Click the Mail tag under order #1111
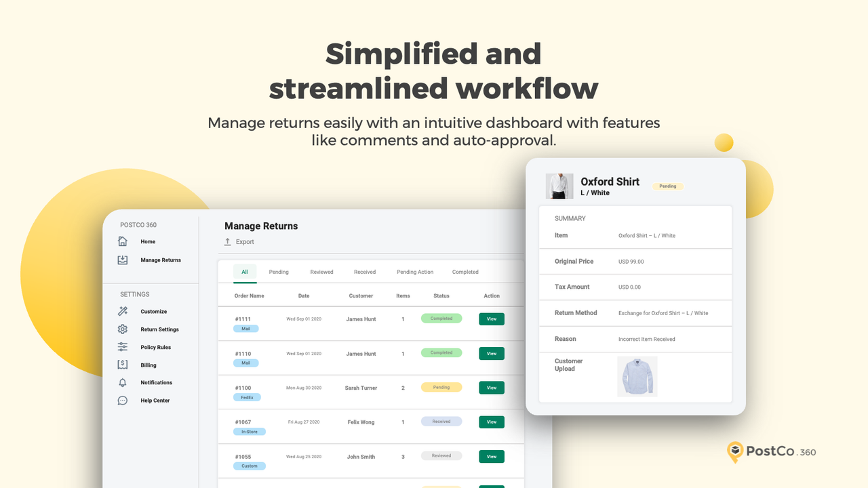 [246, 329]
